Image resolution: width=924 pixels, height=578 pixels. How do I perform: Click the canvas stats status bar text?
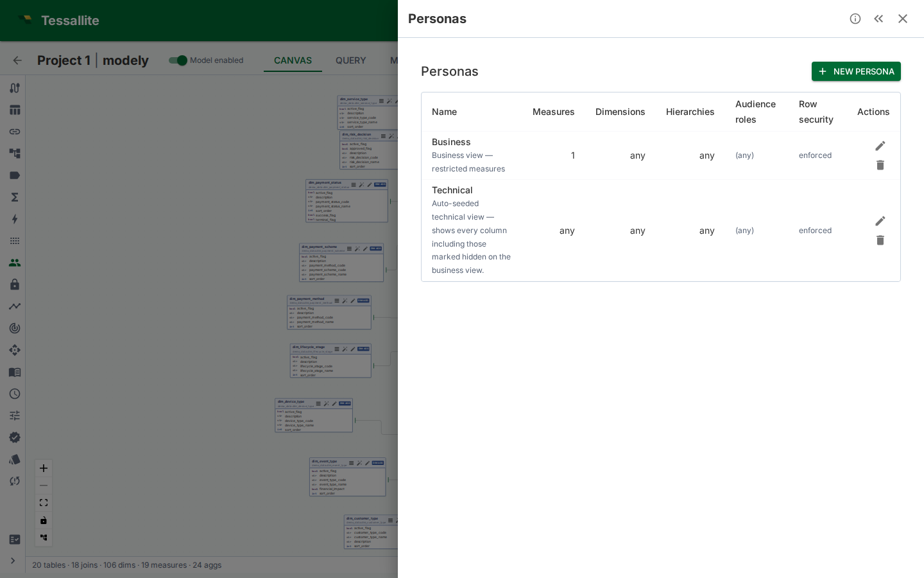point(127,565)
